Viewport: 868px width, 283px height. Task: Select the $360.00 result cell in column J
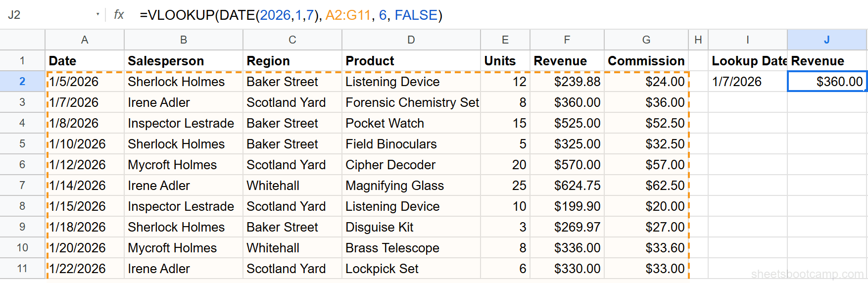pyautogui.click(x=827, y=82)
